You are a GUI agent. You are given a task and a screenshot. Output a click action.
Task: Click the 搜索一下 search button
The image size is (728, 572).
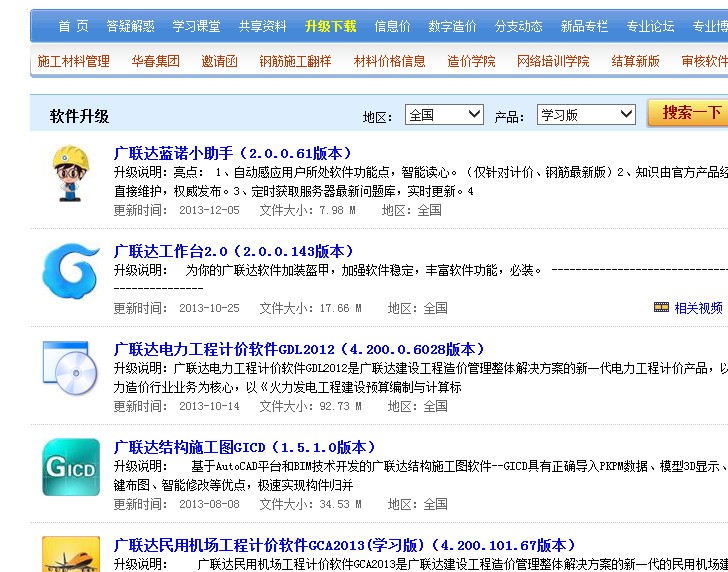(688, 113)
